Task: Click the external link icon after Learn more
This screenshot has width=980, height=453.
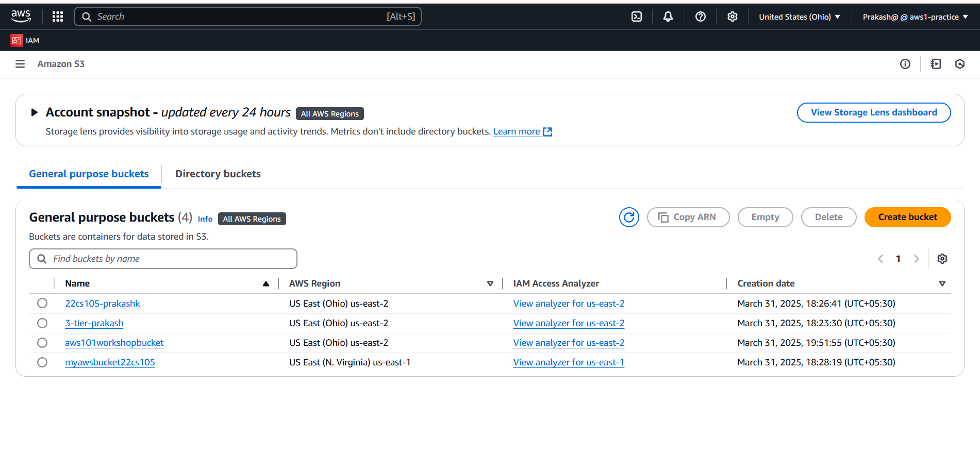Action: point(547,132)
